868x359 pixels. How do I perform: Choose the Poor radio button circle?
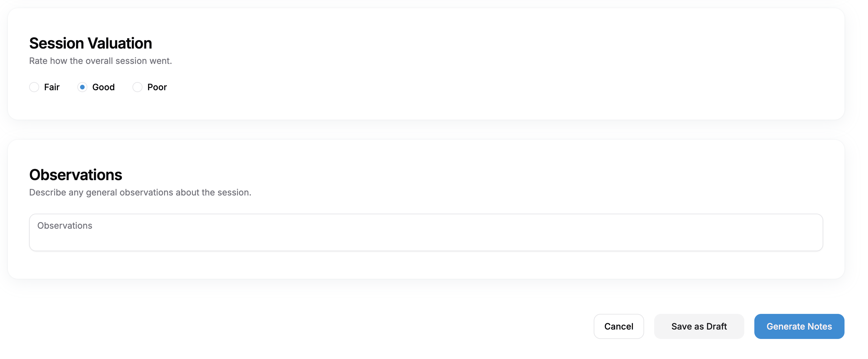[137, 87]
